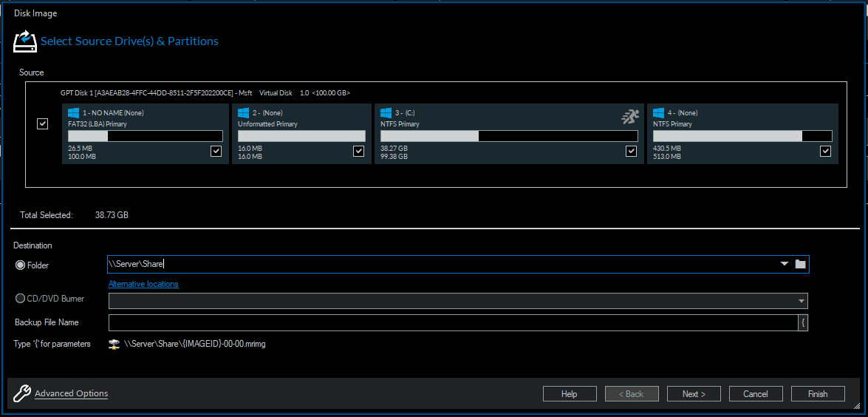Click the 'Unformatted Primary' label
The width and height of the screenshot is (868, 417).
point(267,124)
